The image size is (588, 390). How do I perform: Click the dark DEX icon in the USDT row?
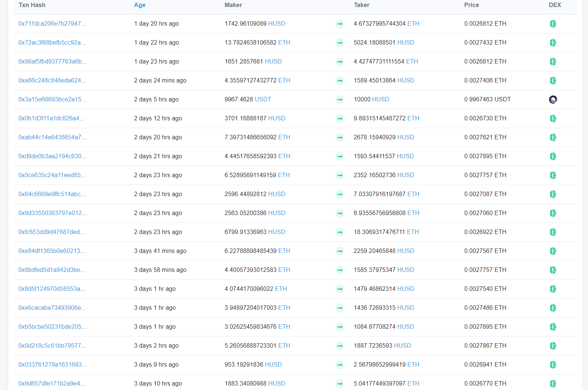point(553,100)
